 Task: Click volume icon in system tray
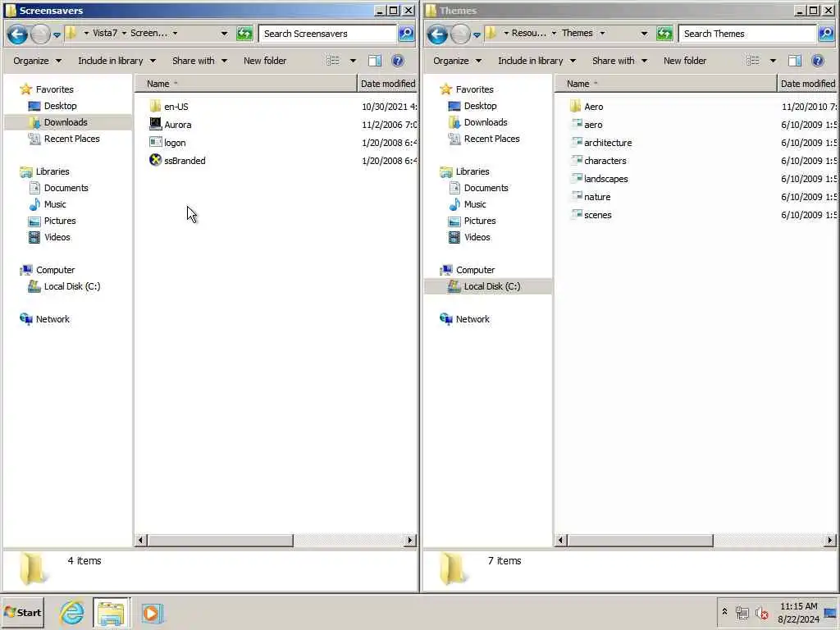[x=761, y=613]
